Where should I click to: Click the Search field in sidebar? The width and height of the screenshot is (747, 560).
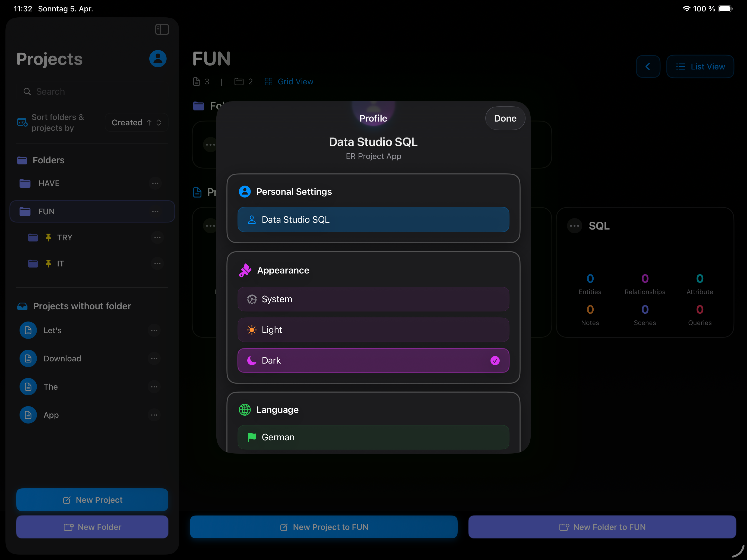[x=92, y=91]
